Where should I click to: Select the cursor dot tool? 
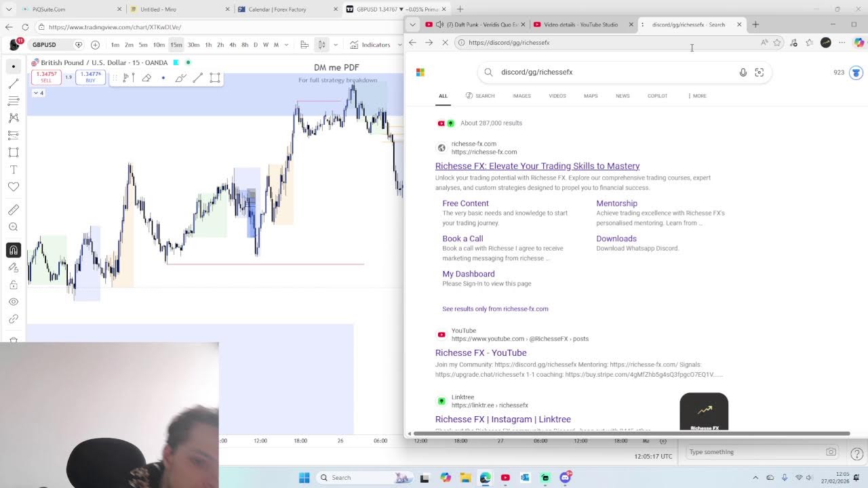pyautogui.click(x=13, y=66)
